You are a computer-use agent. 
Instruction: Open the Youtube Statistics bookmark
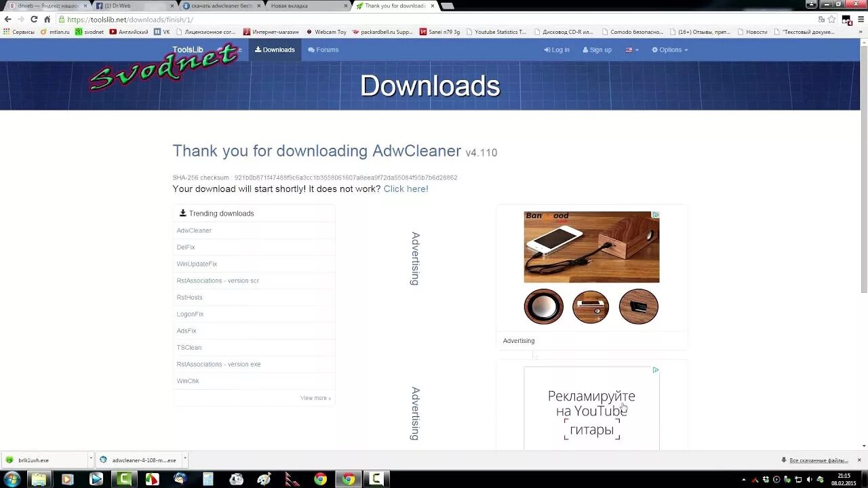coord(496,32)
